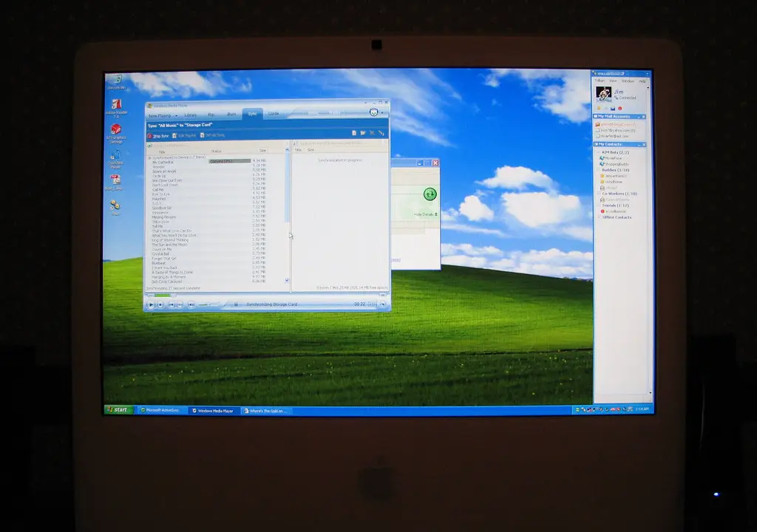
Task: Click the Size column header in left list
Action: (262, 151)
